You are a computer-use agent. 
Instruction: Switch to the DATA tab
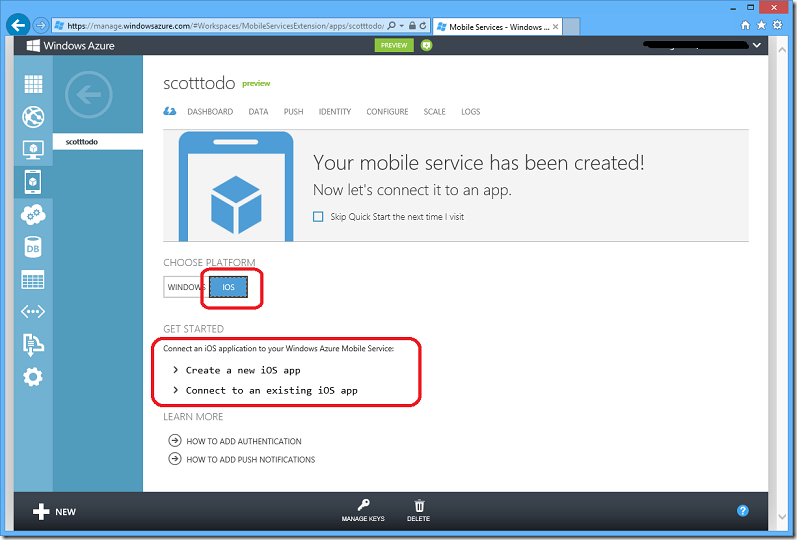258,112
